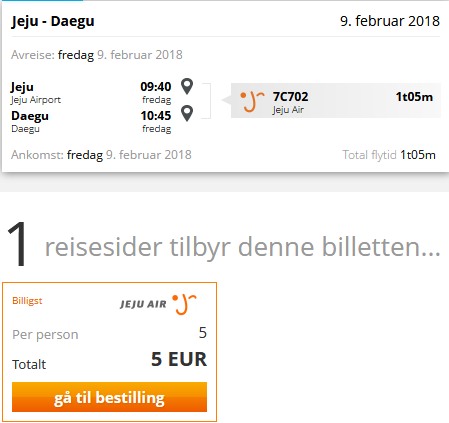The width and height of the screenshot is (449, 423).
Task: Click the reisesider tilbyr denne billetten heading
Action: point(243,247)
